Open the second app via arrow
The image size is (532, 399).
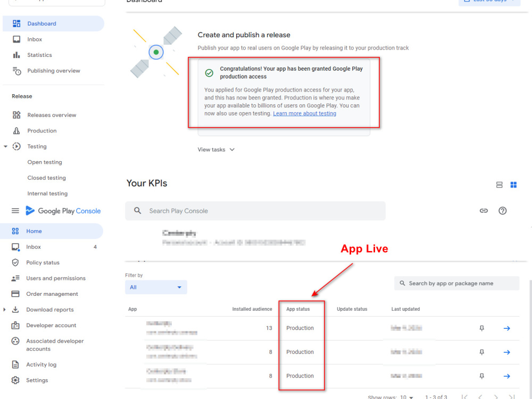[506, 352]
